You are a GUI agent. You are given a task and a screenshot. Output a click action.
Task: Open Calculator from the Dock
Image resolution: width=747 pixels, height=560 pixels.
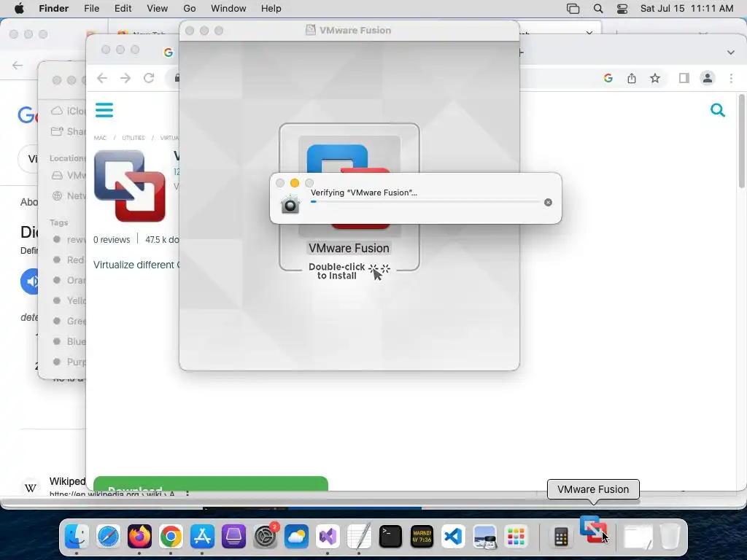tap(561, 537)
